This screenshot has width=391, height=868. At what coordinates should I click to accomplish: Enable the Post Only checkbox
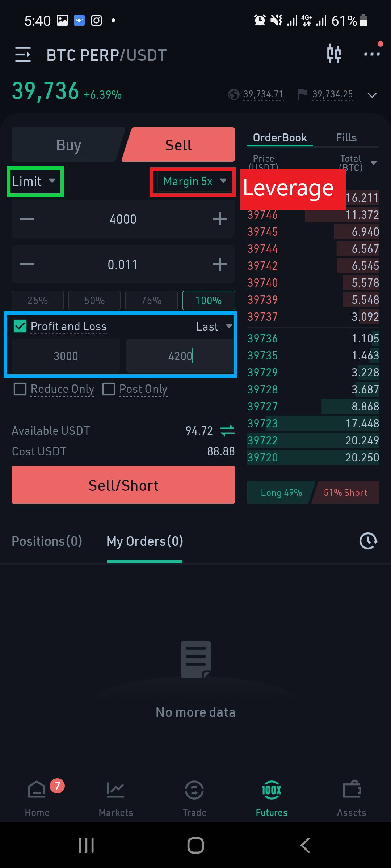109,389
